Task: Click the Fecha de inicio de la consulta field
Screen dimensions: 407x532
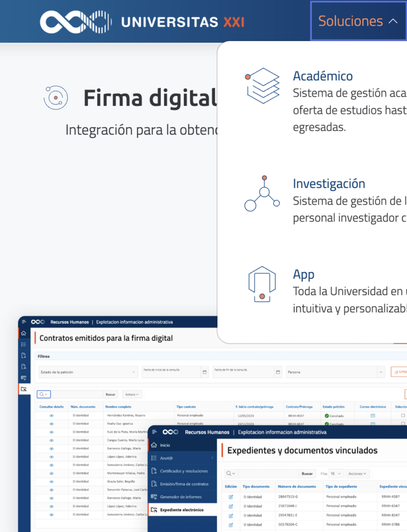Action: coord(171,372)
